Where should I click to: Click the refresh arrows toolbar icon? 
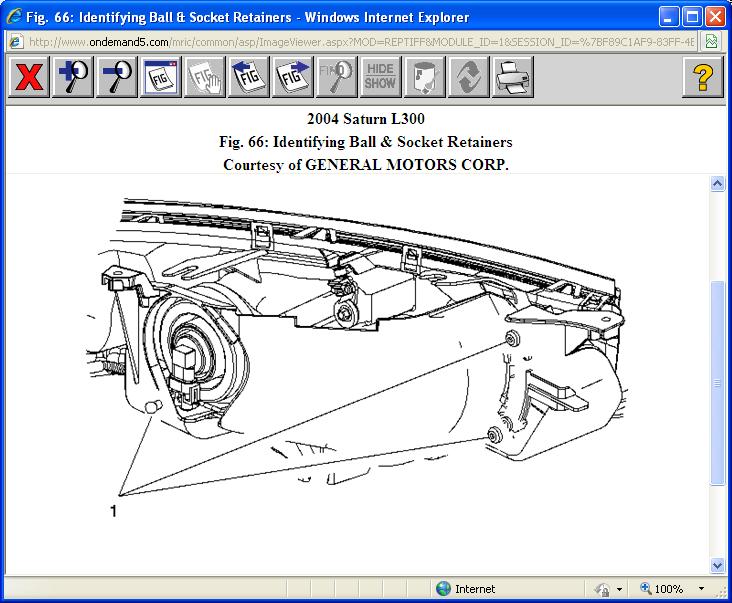tap(468, 78)
